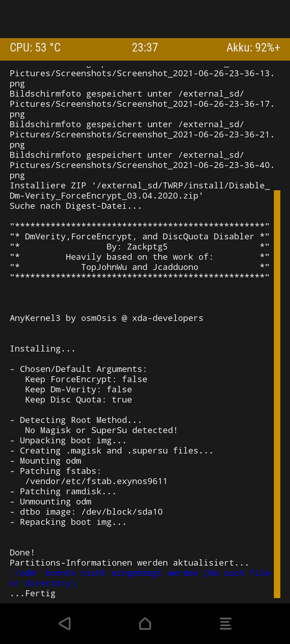This screenshot has height=644, width=290.
Task: Open the three-line console menu icon
Action: tap(226, 624)
